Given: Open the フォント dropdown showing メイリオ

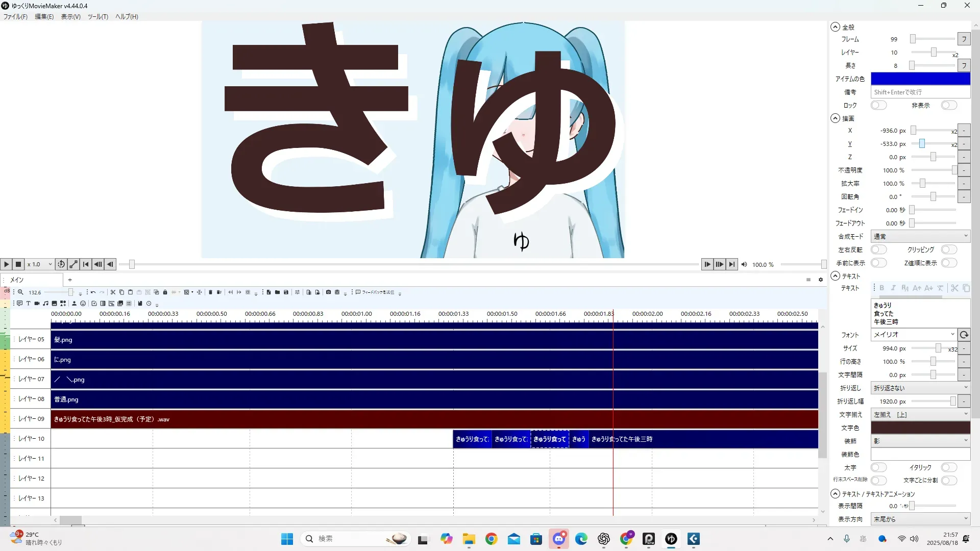Looking at the screenshot, I should point(913,335).
